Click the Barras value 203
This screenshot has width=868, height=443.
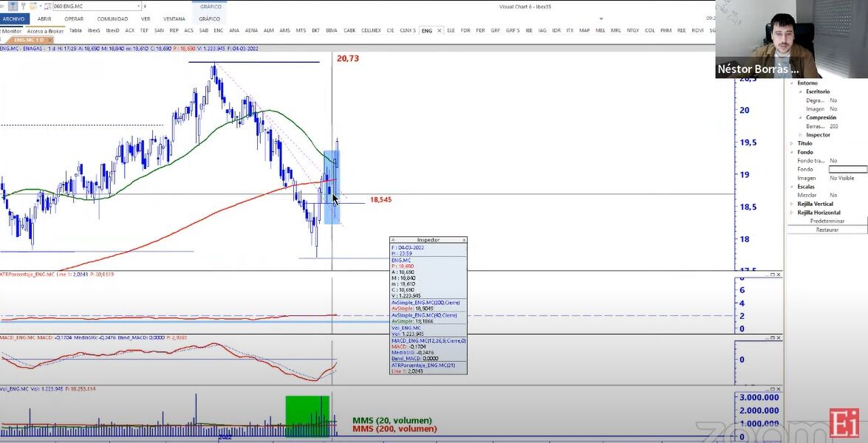834,127
